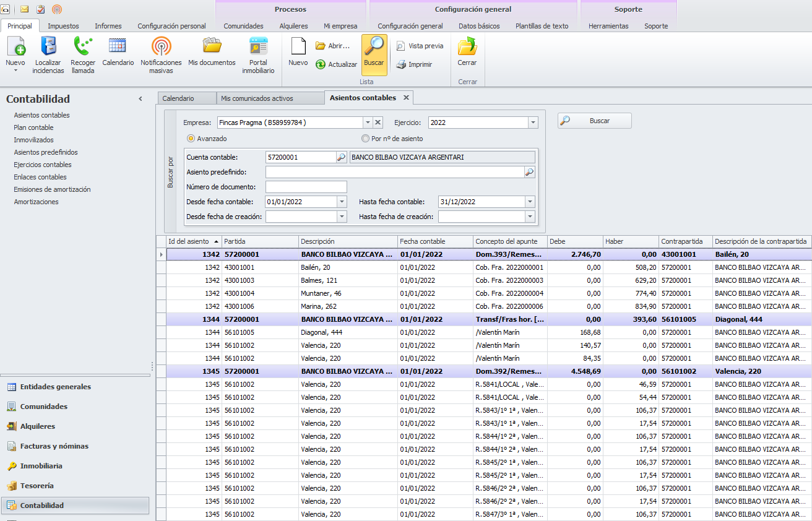Open Plan contable in sidebar
The image size is (812, 521).
33,127
